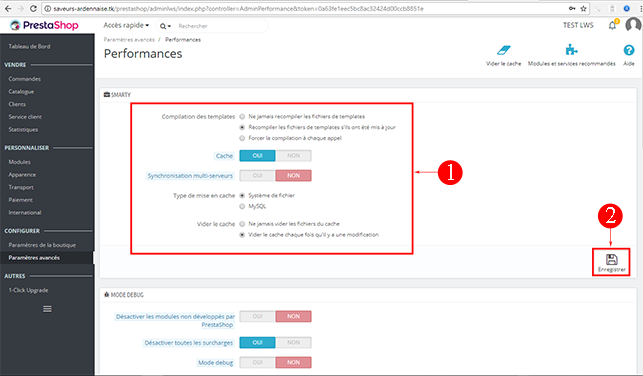Choose Système de fichier cache type

click(242, 196)
